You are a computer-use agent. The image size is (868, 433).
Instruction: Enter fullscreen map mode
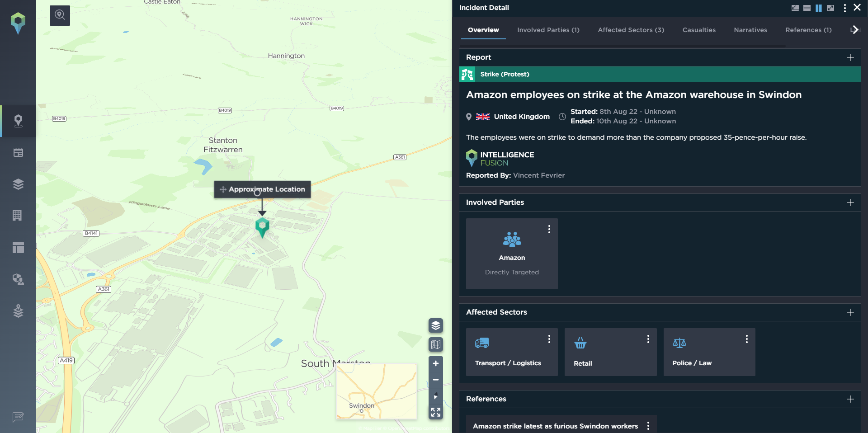tap(436, 412)
